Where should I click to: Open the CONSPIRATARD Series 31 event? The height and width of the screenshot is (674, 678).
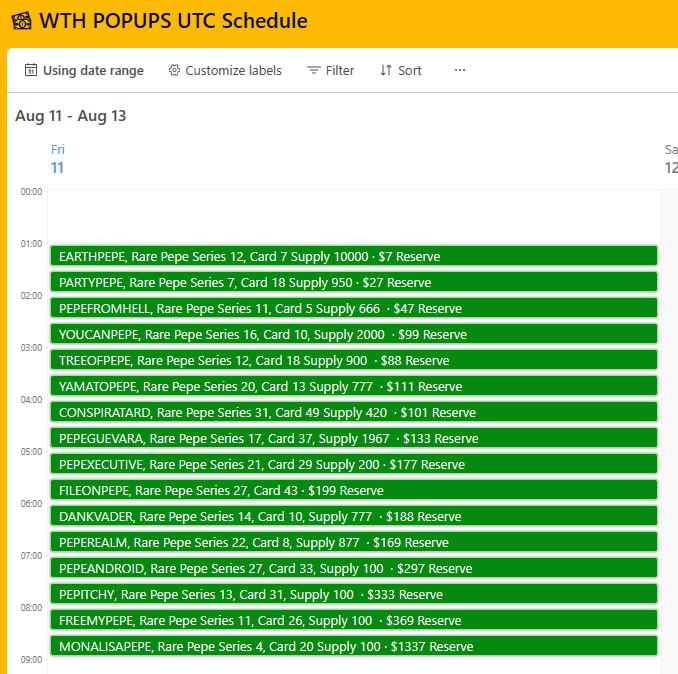tap(354, 412)
